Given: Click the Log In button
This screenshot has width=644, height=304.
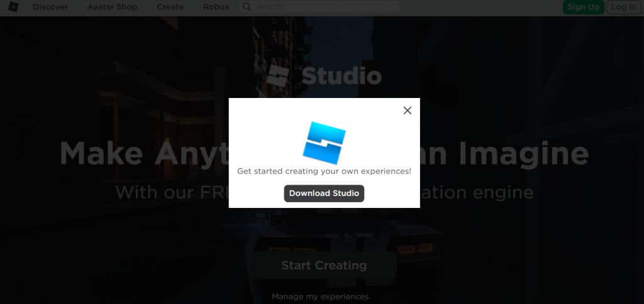Looking at the screenshot, I should tap(624, 7).
